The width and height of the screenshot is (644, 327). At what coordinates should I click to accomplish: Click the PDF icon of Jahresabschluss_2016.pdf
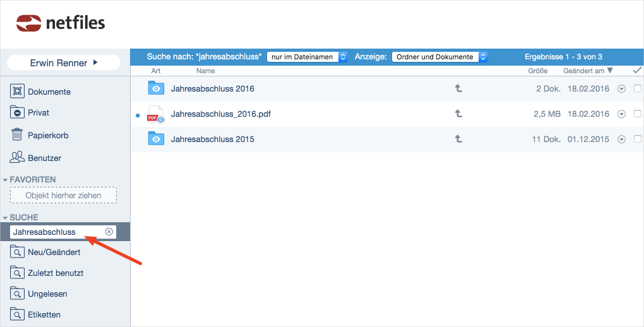155,114
